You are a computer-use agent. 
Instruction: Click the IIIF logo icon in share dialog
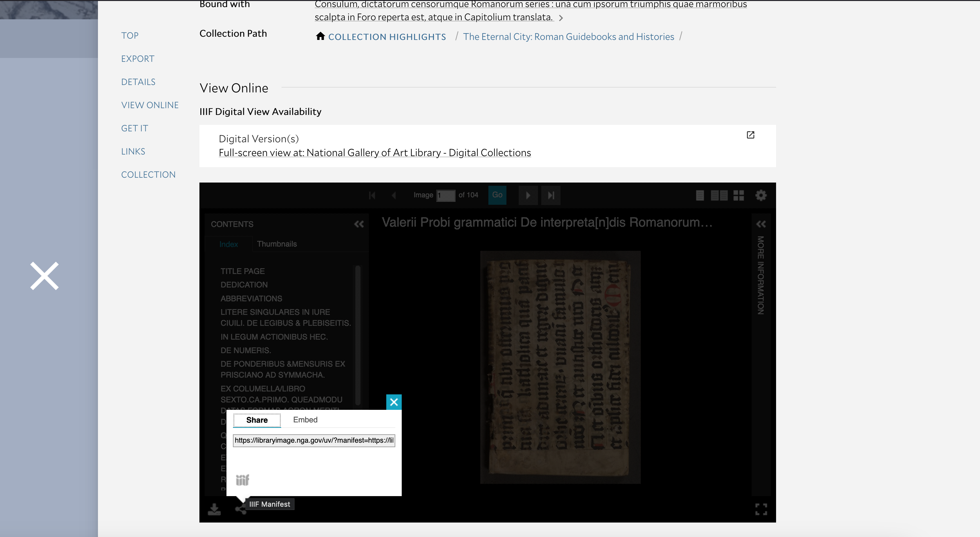click(242, 480)
